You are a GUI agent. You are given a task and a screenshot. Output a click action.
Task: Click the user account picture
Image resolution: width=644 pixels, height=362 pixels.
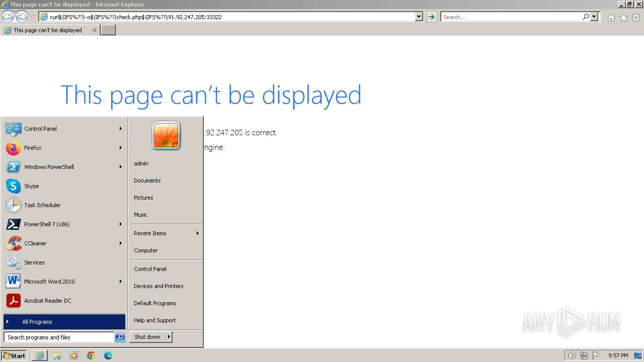tap(166, 136)
